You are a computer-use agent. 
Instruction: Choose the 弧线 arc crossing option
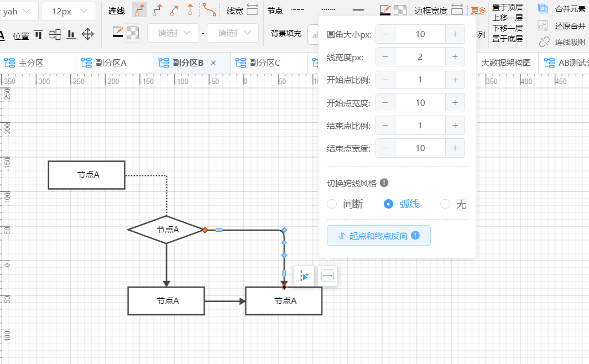pyautogui.click(x=389, y=204)
